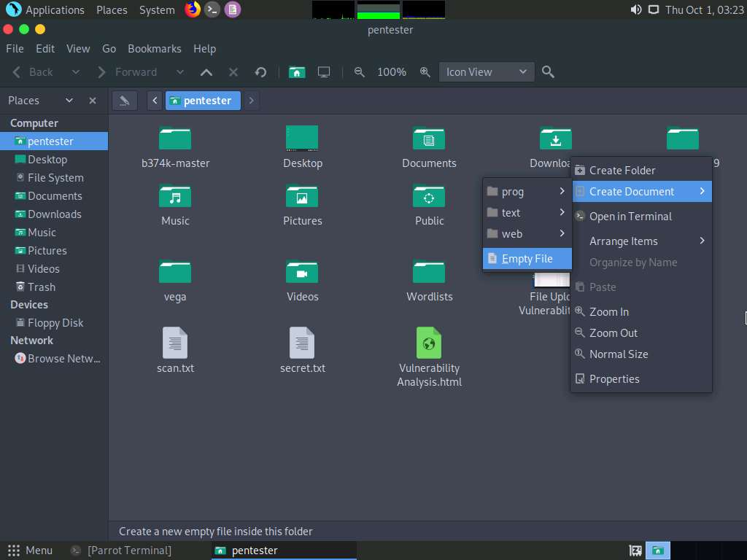Image resolution: width=747 pixels, height=560 pixels.
Task: Click the 100% zoom level label
Action: pos(392,72)
